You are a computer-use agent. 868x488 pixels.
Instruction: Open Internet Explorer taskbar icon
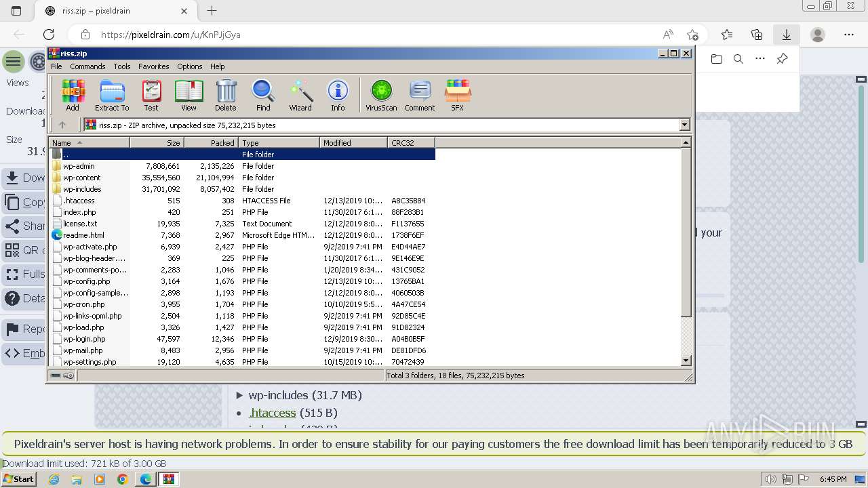pos(54,479)
